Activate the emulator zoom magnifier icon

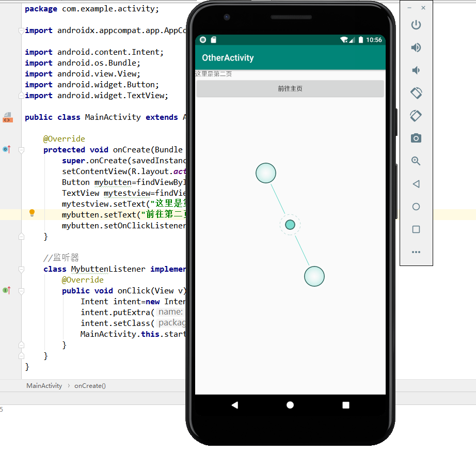pyautogui.click(x=416, y=161)
